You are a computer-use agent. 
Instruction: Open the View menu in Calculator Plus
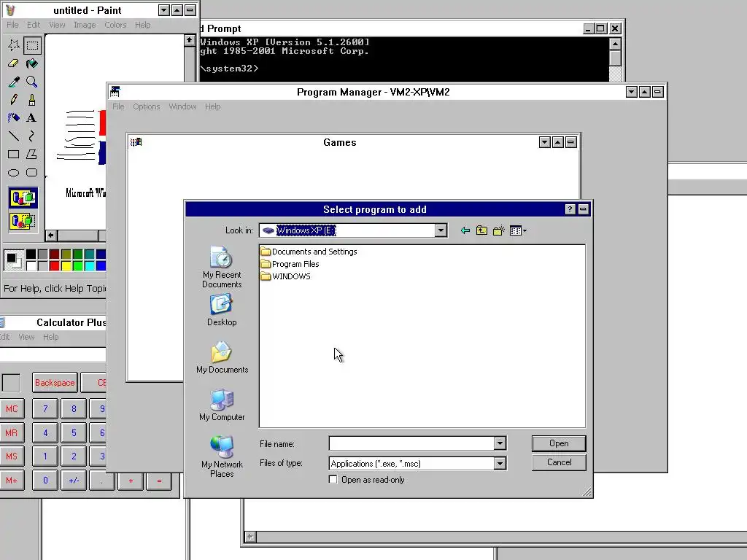(x=26, y=337)
